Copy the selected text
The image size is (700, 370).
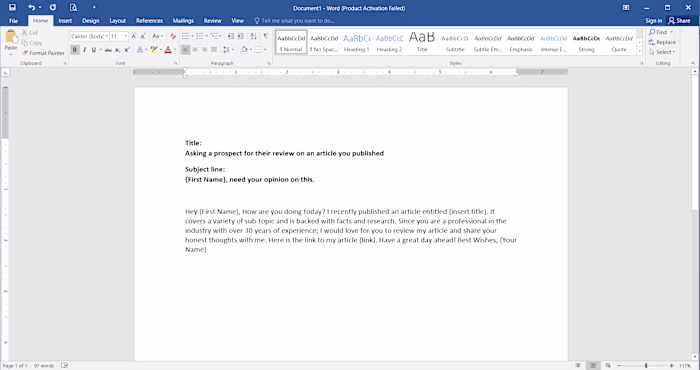pyautogui.click(x=31, y=43)
